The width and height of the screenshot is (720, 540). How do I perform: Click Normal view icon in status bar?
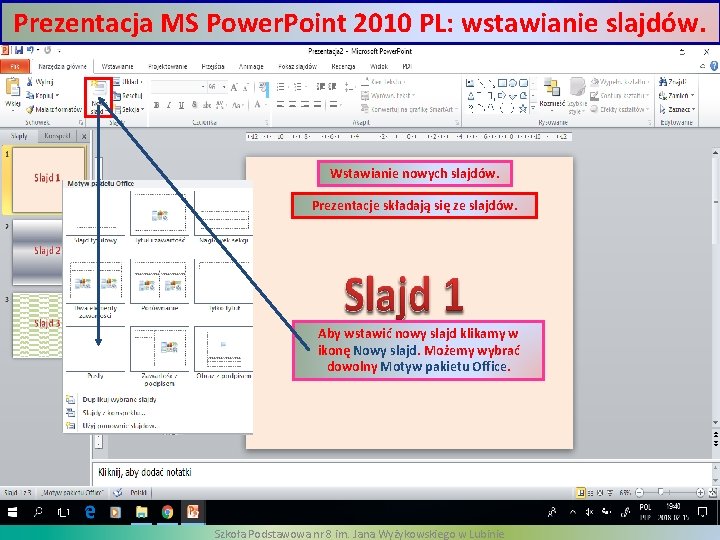(581, 492)
